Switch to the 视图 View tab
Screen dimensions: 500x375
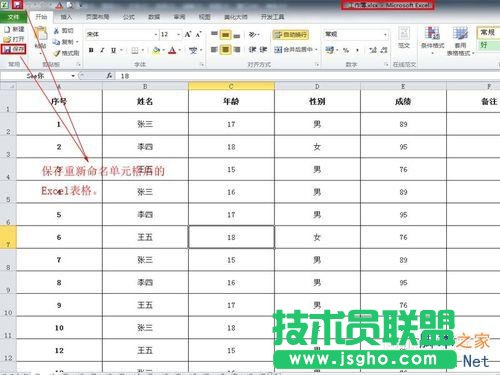click(x=204, y=17)
